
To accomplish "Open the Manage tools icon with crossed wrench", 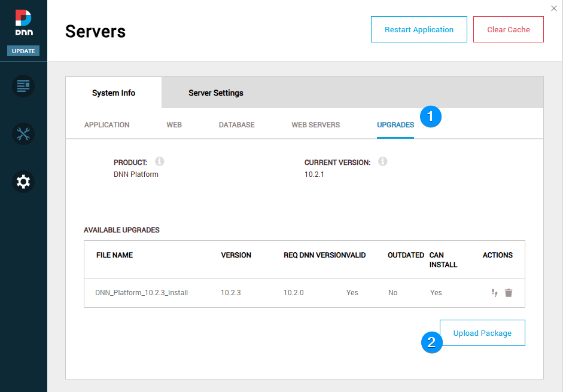I will pos(23,134).
